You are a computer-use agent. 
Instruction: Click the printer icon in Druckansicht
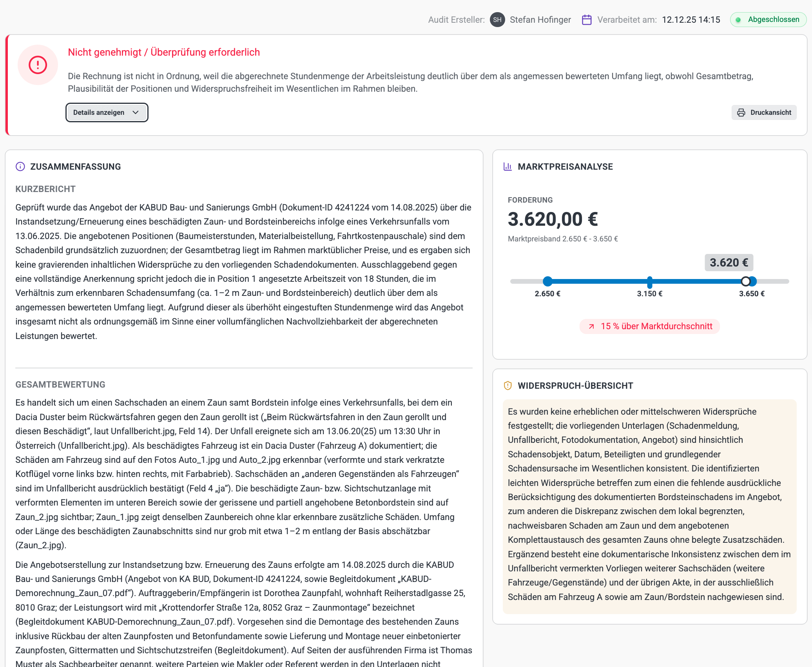coord(741,112)
